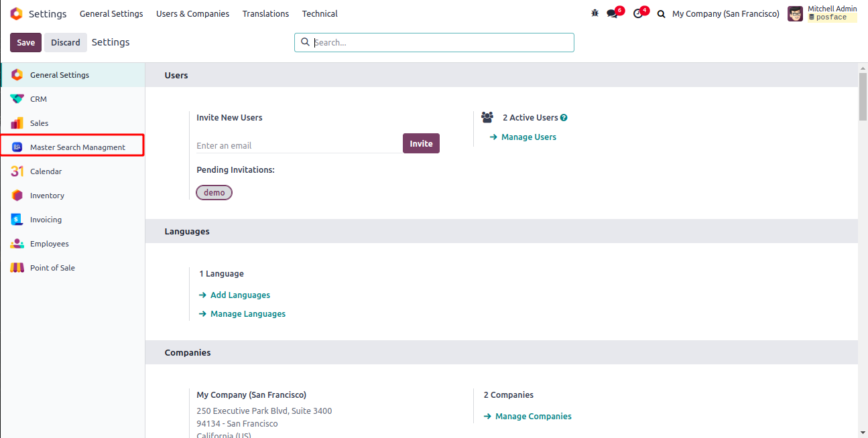Click the Add Languages link
This screenshot has height=438, width=868.
[240, 295]
